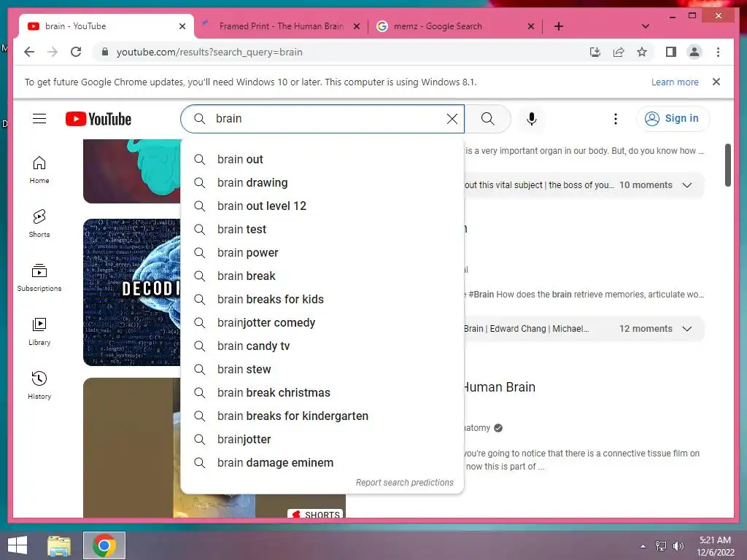Expand the 12 moments chevron

[x=687, y=329]
